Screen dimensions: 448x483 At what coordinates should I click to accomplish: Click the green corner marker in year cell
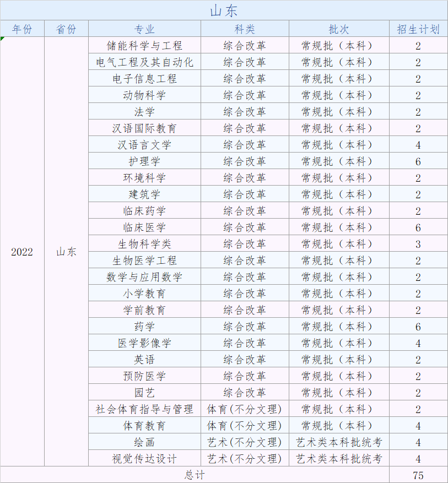pos(3,39)
